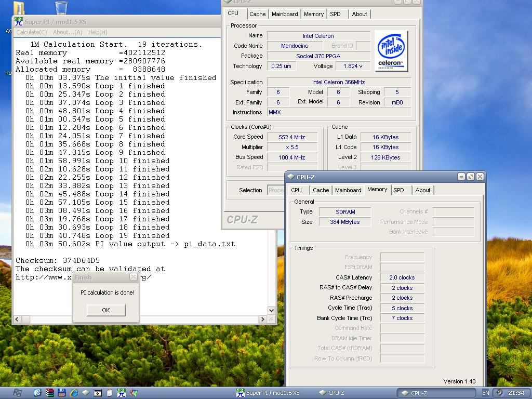Screen dimensions: 532x399
Task: Switch to Cache tab in back CPU-Z window
Action: coord(257,14)
